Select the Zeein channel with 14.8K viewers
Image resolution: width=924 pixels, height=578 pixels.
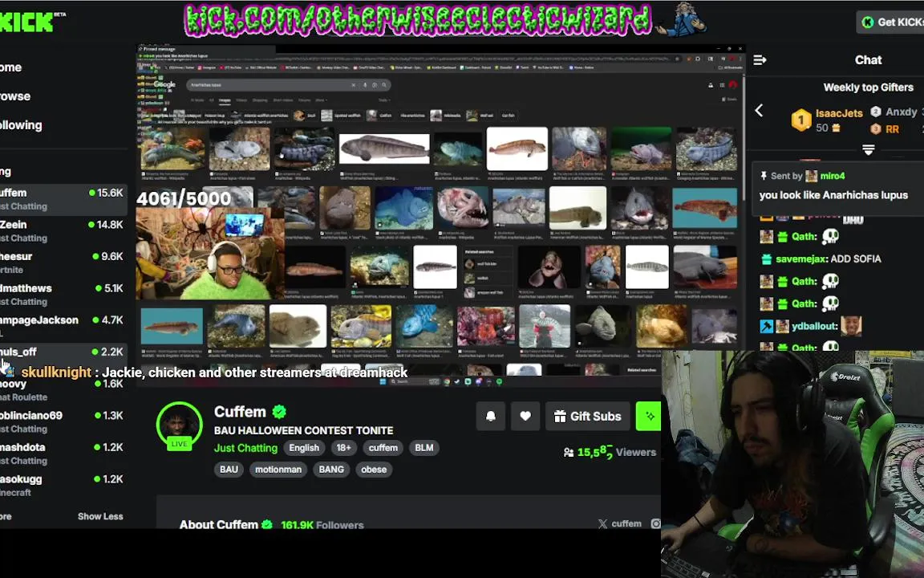63,231
